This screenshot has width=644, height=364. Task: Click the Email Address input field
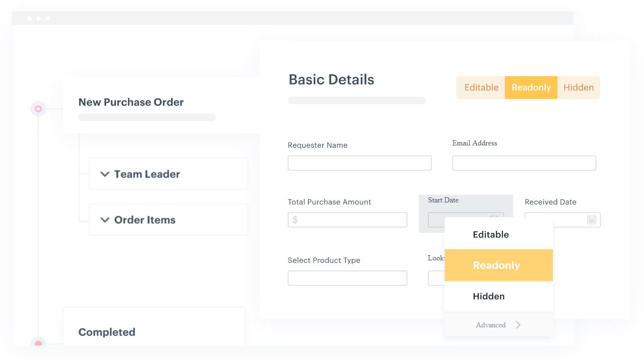click(x=524, y=163)
